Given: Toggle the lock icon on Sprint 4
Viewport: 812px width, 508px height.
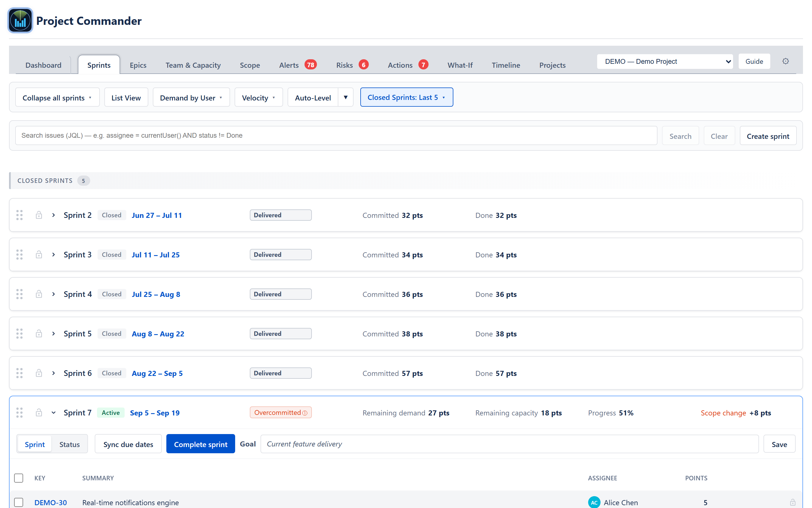Looking at the screenshot, I should pos(39,294).
